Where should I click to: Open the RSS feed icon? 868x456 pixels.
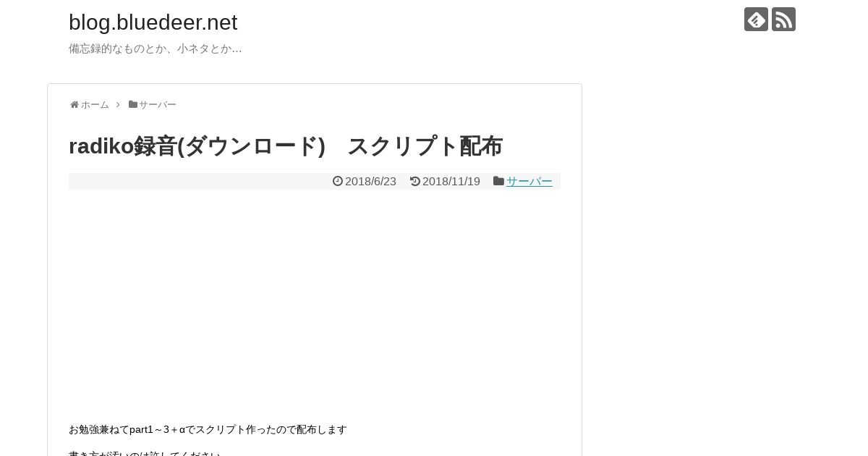(x=783, y=20)
